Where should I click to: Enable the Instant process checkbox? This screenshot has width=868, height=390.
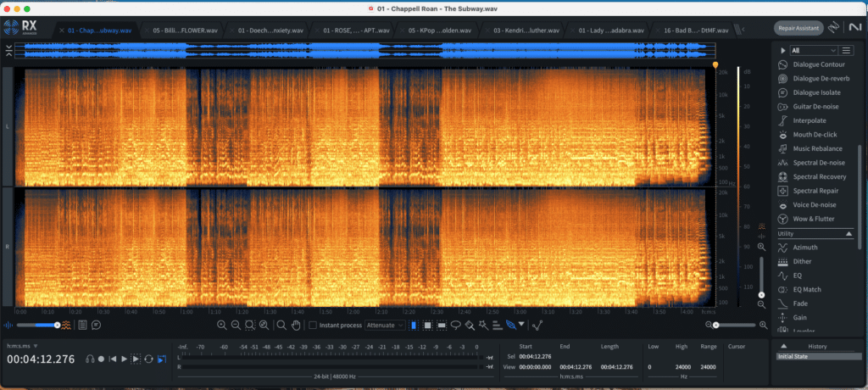[313, 326]
